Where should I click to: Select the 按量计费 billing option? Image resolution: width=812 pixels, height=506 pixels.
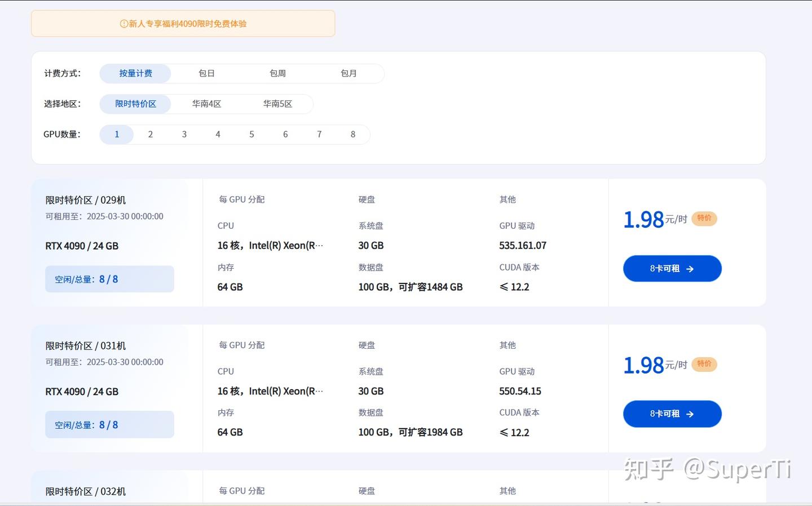click(x=135, y=73)
